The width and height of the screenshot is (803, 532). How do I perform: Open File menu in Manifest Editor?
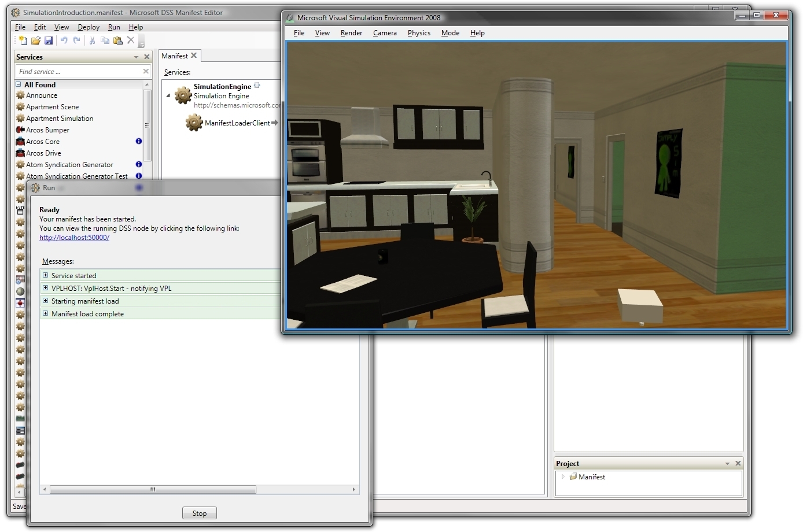pyautogui.click(x=20, y=27)
